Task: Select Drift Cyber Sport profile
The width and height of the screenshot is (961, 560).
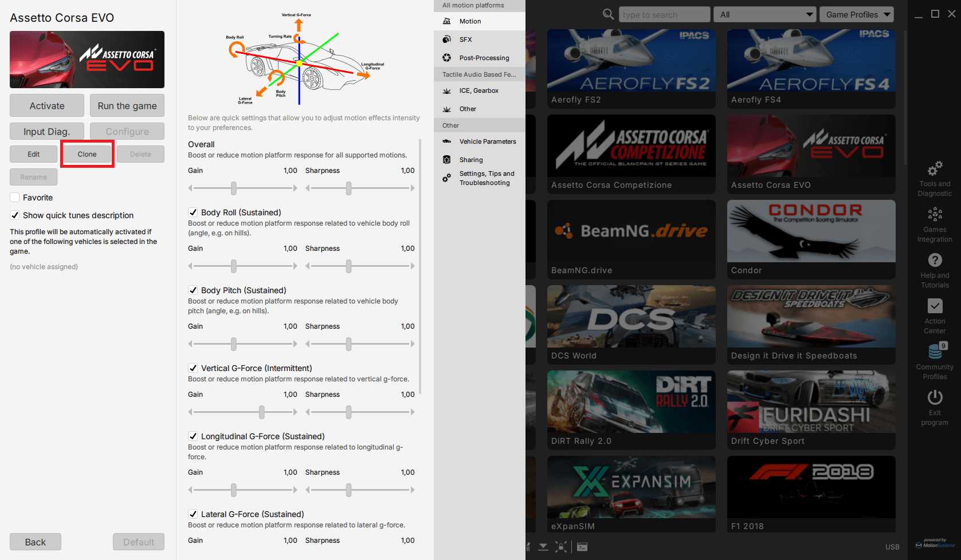Action: (811, 409)
